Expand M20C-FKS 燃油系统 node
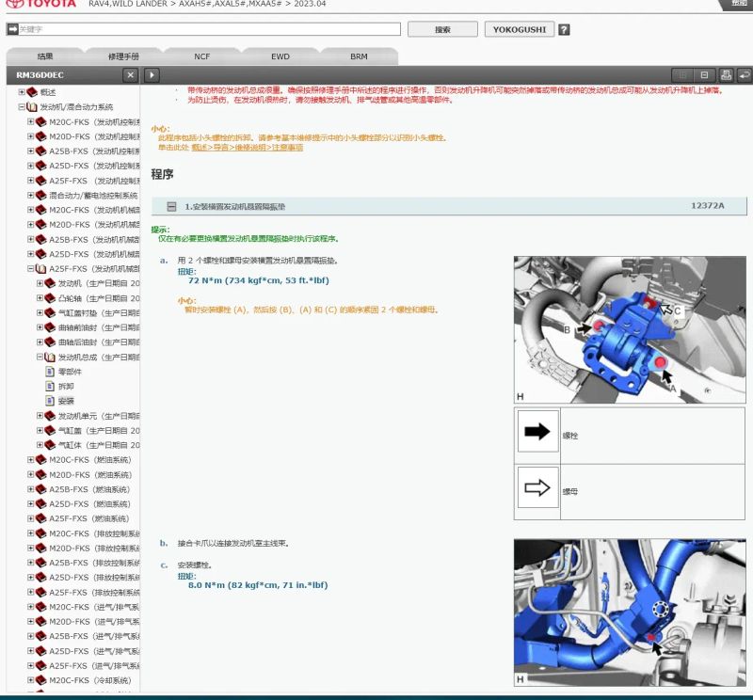The width and height of the screenshot is (753, 700). [x=31, y=459]
